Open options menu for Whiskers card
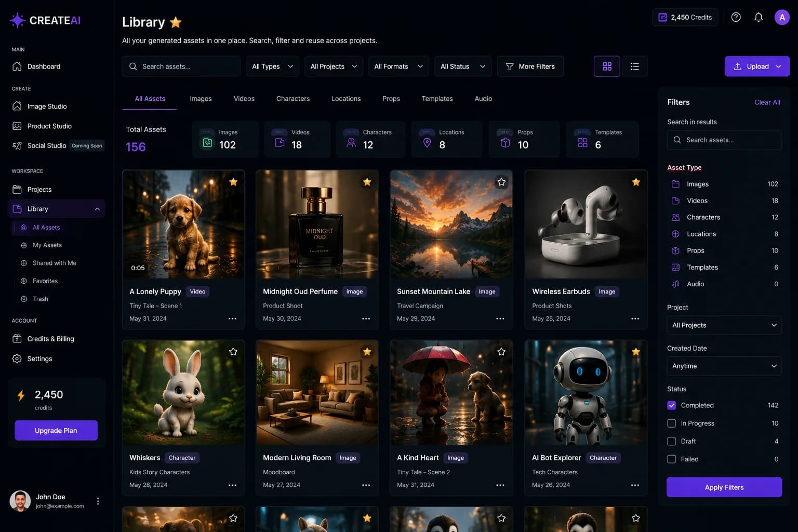 232,485
